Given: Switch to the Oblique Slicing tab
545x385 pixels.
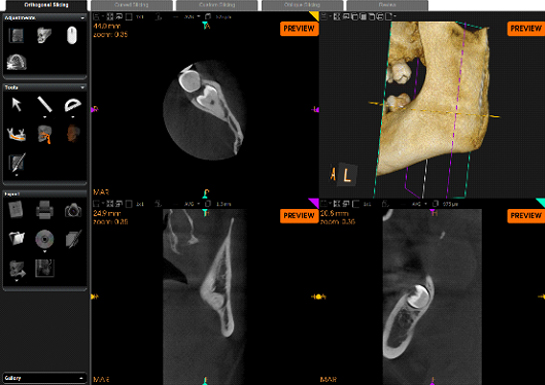Looking at the screenshot, I should pyautogui.click(x=302, y=5).
